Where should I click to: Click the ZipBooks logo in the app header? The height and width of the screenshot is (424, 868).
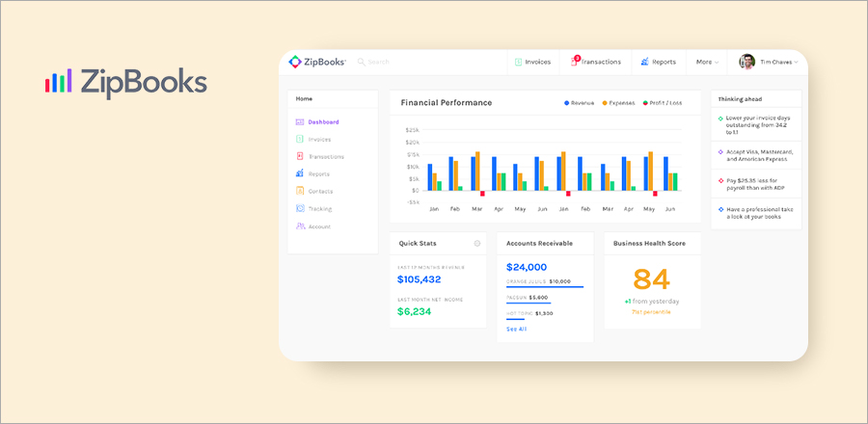pos(317,62)
